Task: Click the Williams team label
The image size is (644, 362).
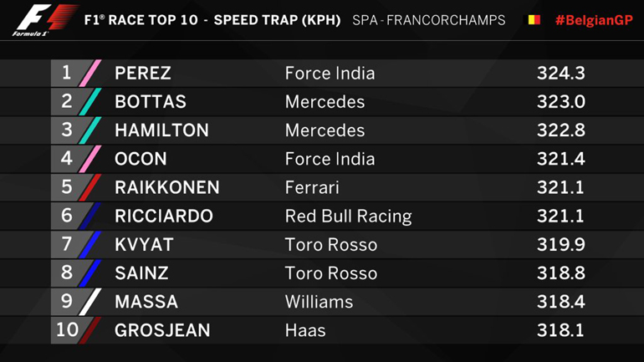Action: coord(319,302)
